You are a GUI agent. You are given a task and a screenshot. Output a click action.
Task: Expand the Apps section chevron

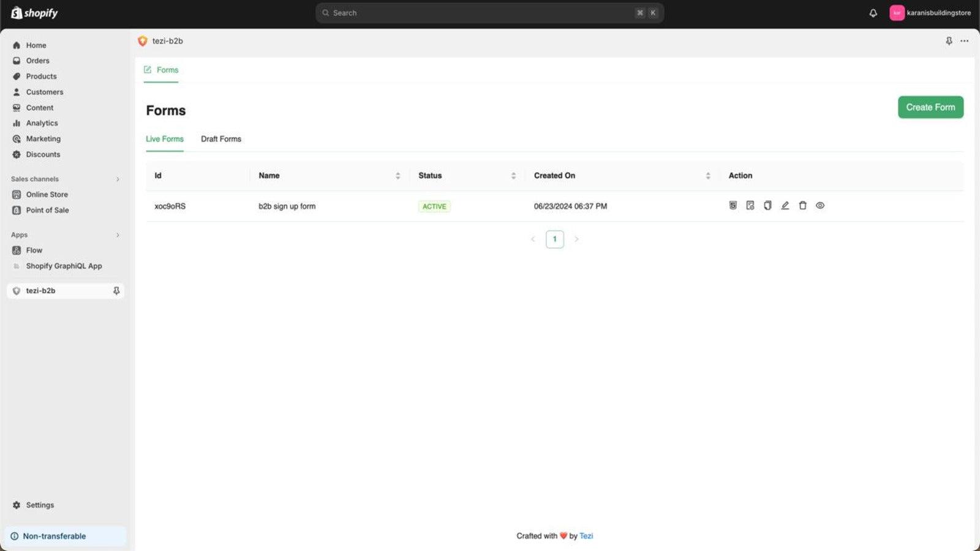pos(118,234)
